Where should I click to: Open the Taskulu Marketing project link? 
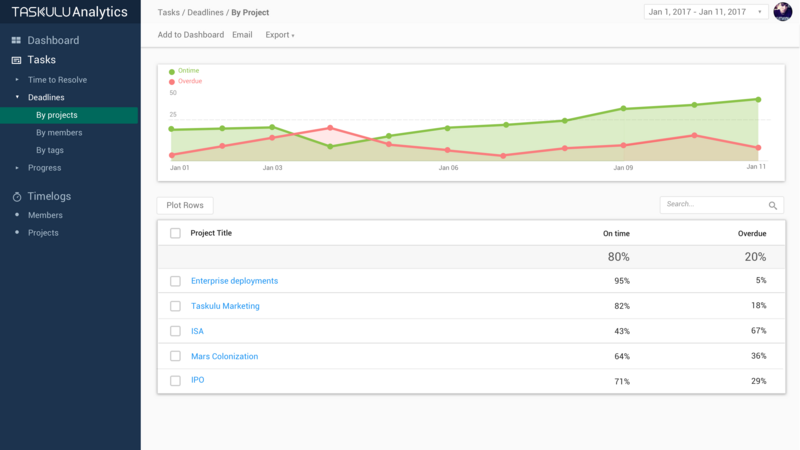(x=225, y=306)
